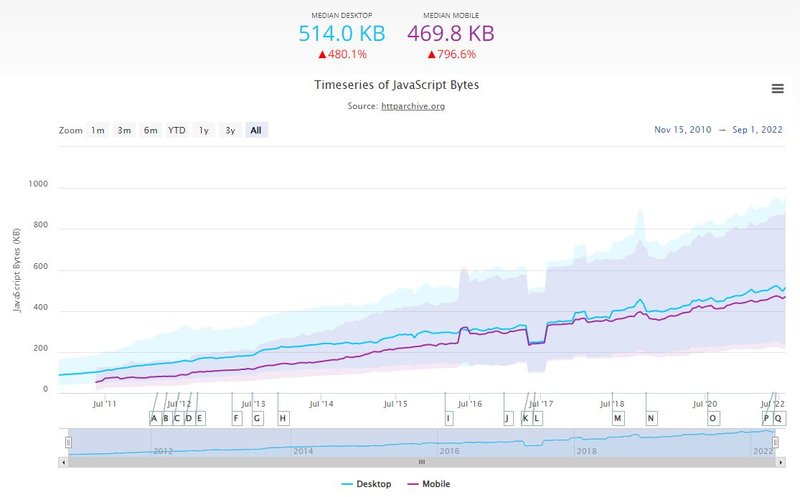Click timeline flag I

448,418
